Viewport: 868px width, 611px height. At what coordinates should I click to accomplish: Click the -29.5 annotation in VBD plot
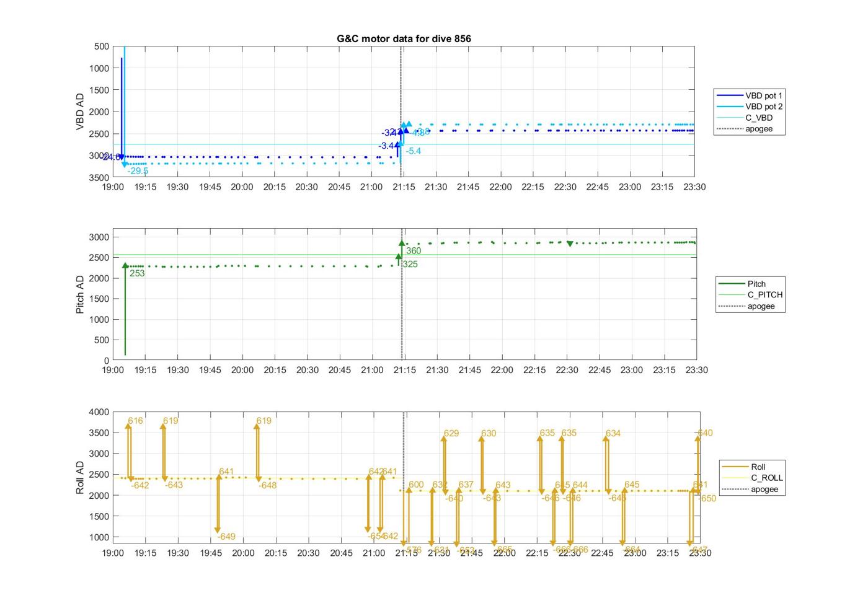(138, 171)
